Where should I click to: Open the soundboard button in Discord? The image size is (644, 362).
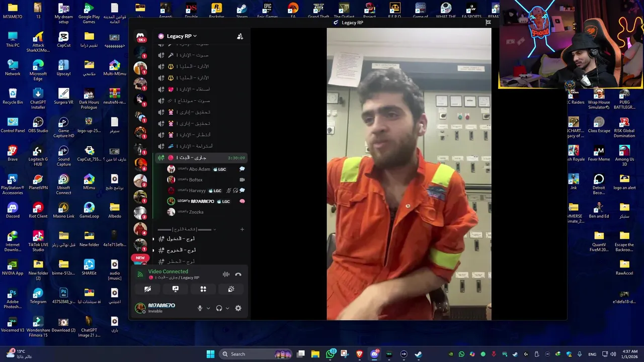point(231,289)
